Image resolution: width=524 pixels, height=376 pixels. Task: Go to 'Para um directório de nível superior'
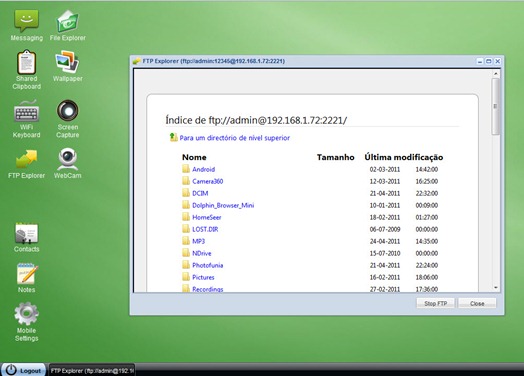[235, 138]
